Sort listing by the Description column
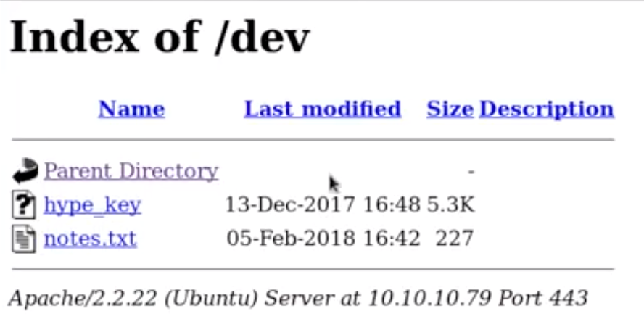The width and height of the screenshot is (644, 319). [x=546, y=110]
